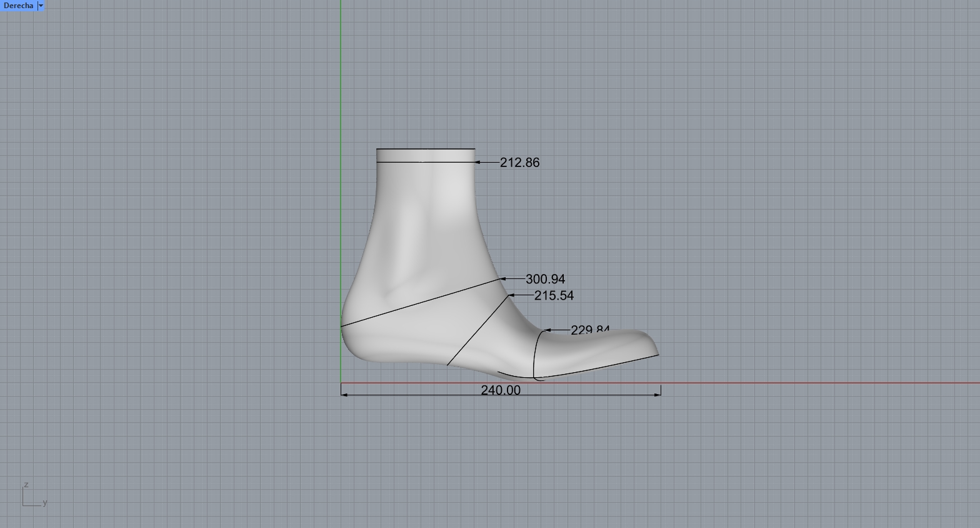Select the leader arrowhead beside 215.54
Screen dimensions: 980x528
pos(511,295)
